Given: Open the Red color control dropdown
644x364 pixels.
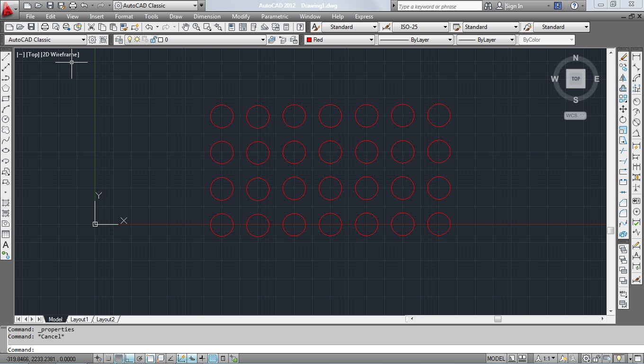Looking at the screenshot, I should [340, 40].
